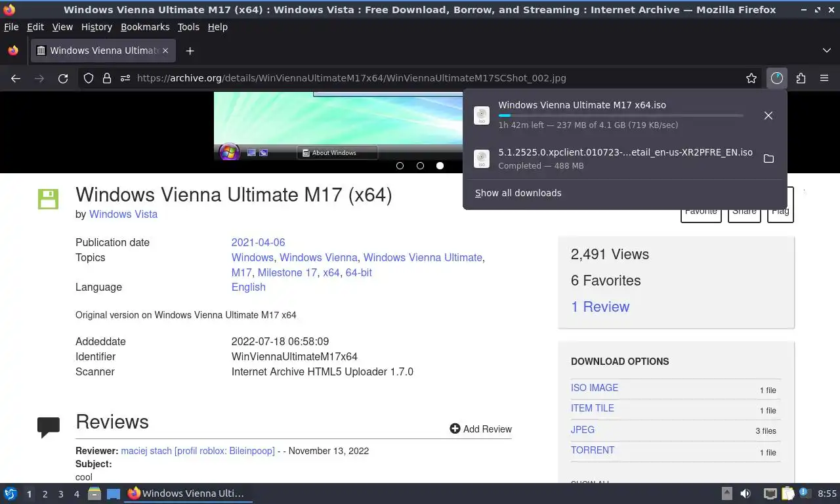
Task: Select third filled carousel dot
Action: coord(440,165)
